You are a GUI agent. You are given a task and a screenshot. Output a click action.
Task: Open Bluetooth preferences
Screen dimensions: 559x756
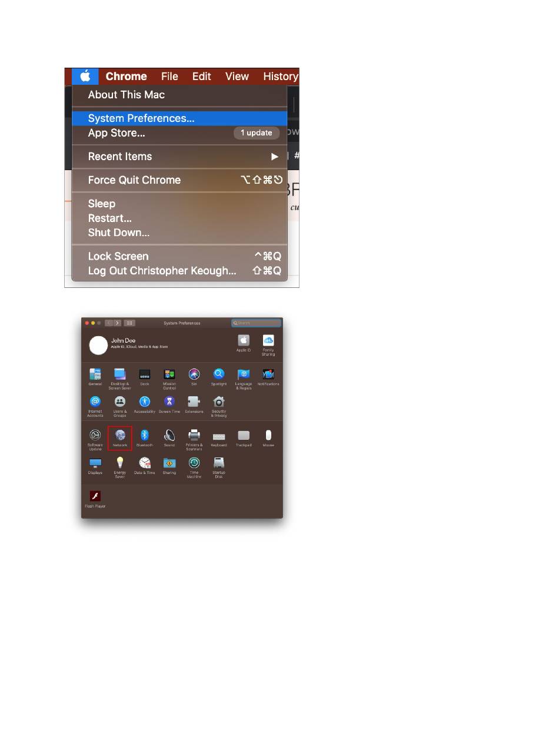(x=144, y=438)
